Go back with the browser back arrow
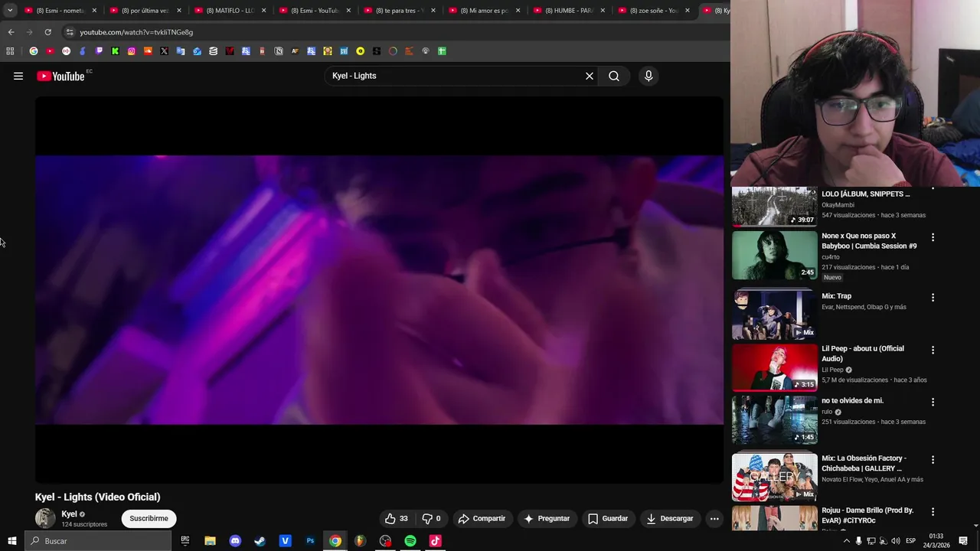980x551 pixels. click(11, 32)
